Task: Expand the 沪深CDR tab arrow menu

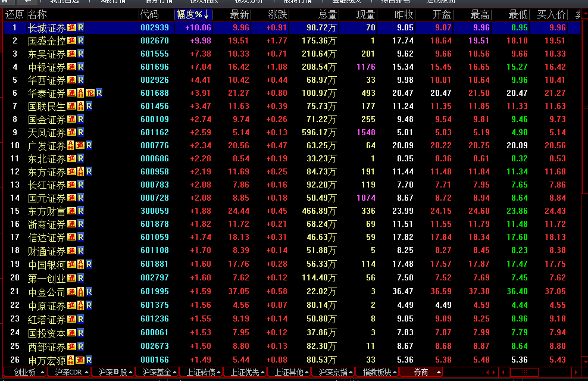Action: pyautogui.click(x=87, y=373)
